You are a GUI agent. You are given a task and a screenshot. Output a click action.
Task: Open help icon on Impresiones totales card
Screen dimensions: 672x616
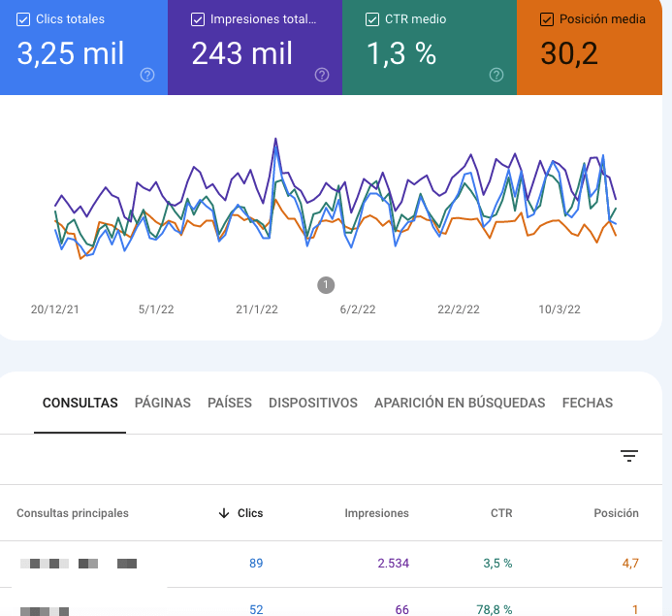point(322,75)
